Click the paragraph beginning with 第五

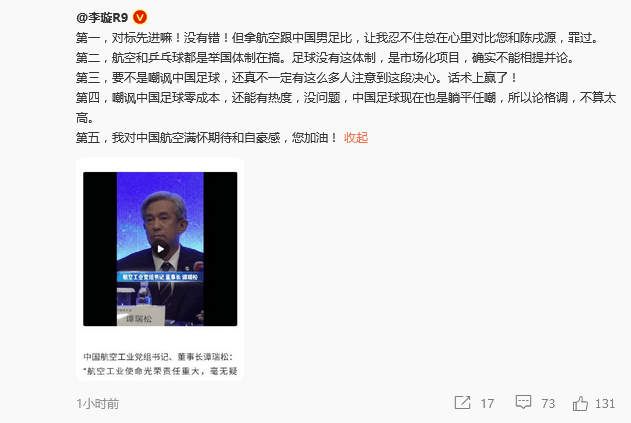coord(206,138)
